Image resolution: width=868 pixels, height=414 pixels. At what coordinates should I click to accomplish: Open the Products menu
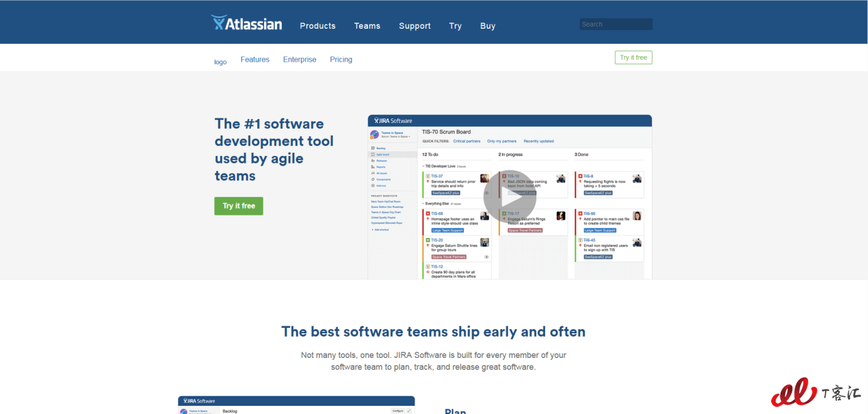(x=317, y=26)
